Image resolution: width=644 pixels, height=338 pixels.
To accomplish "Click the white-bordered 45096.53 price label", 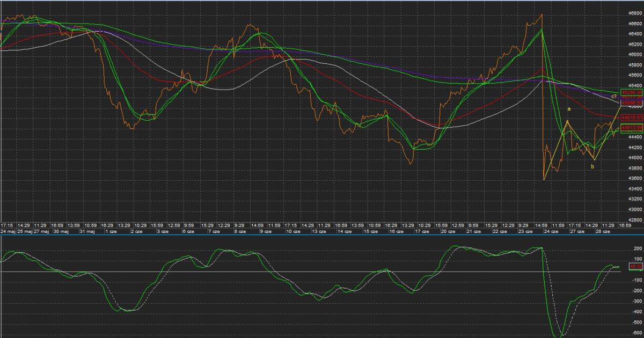I will pos(632,102).
